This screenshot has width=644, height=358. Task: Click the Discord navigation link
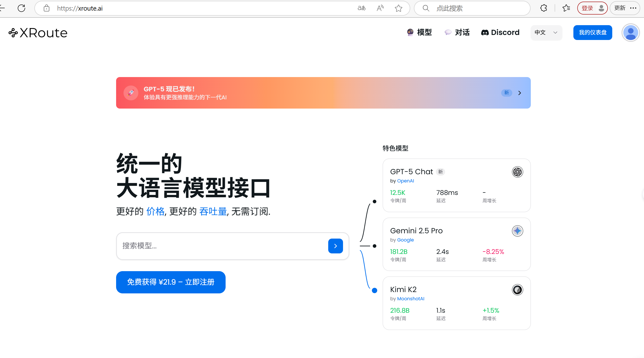coord(500,32)
